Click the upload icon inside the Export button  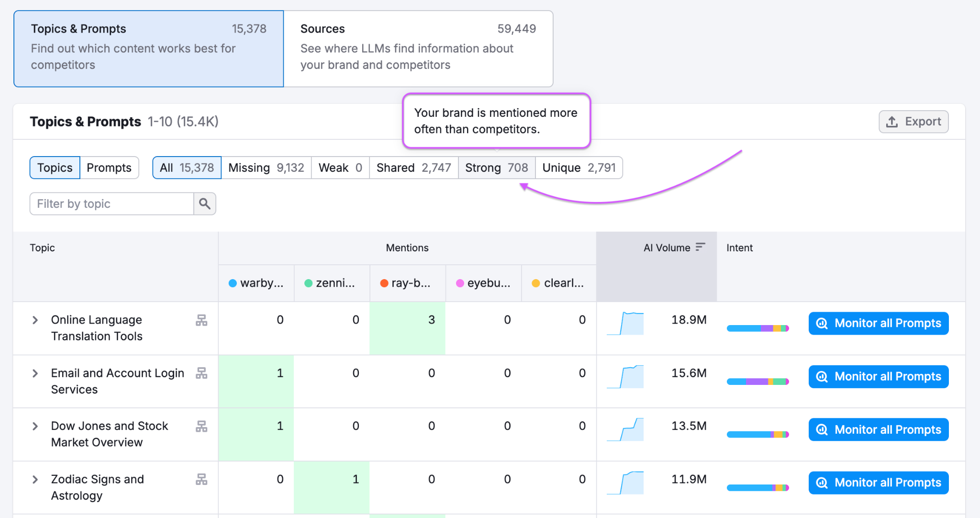point(891,122)
